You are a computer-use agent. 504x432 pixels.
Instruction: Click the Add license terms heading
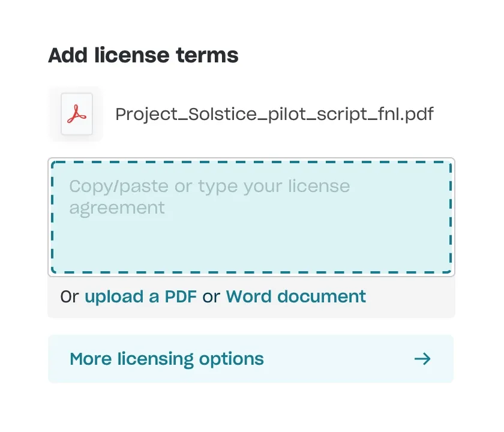click(x=143, y=55)
